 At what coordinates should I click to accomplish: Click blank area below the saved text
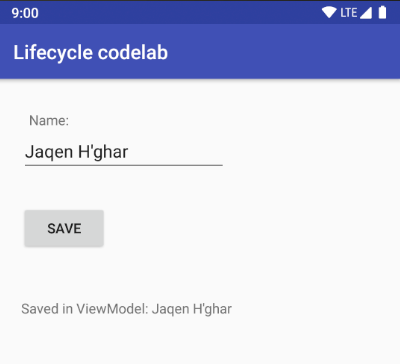click(x=200, y=342)
